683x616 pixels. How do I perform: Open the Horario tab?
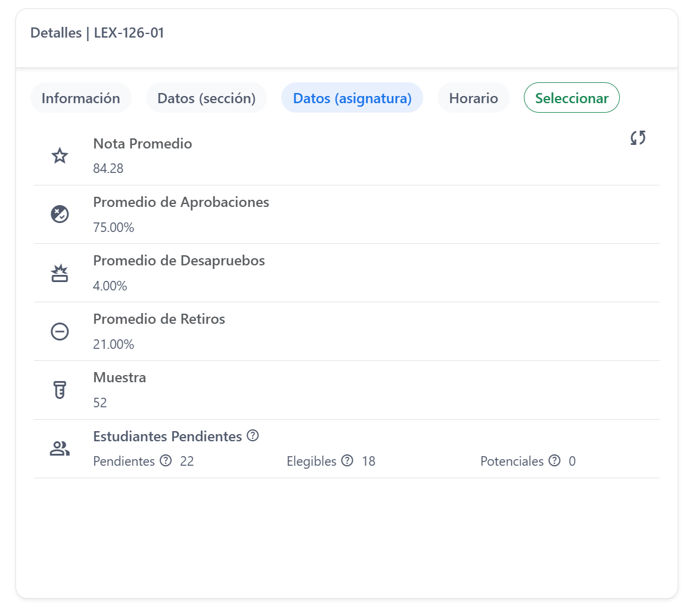click(x=473, y=98)
